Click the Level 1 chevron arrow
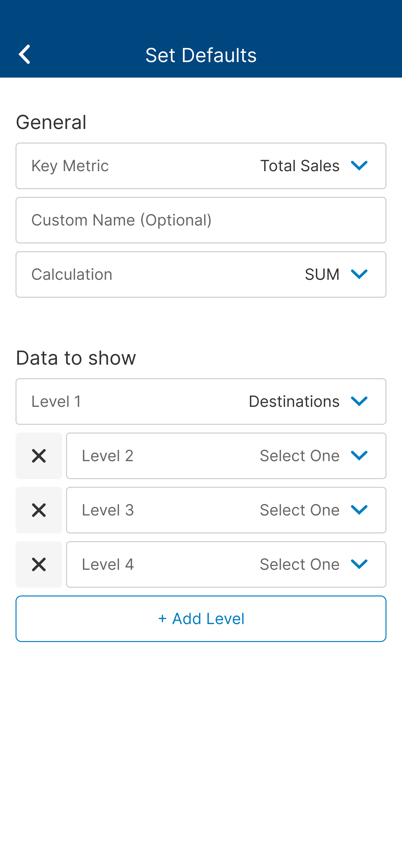The height and width of the screenshot is (868, 402). [359, 401]
